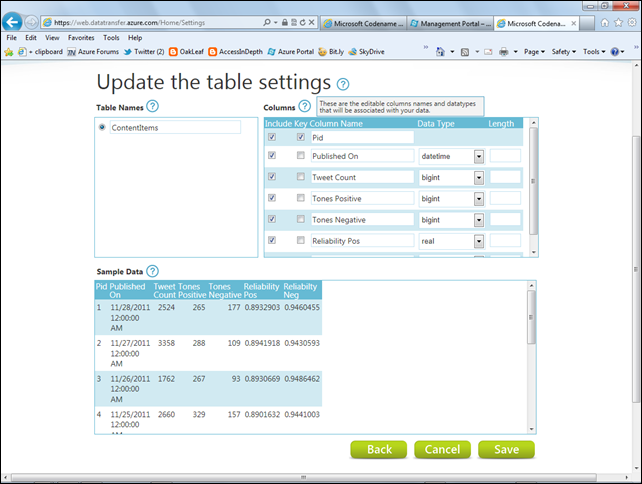Click the green Back button

[x=379, y=449]
